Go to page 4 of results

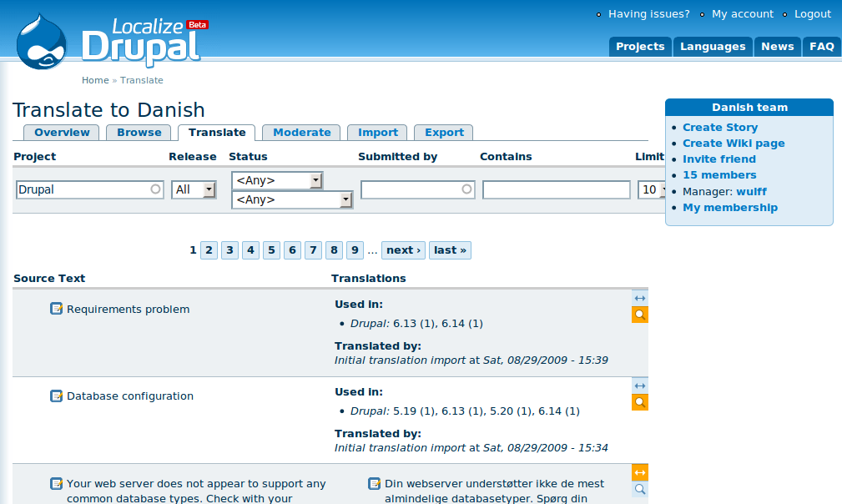click(x=251, y=250)
